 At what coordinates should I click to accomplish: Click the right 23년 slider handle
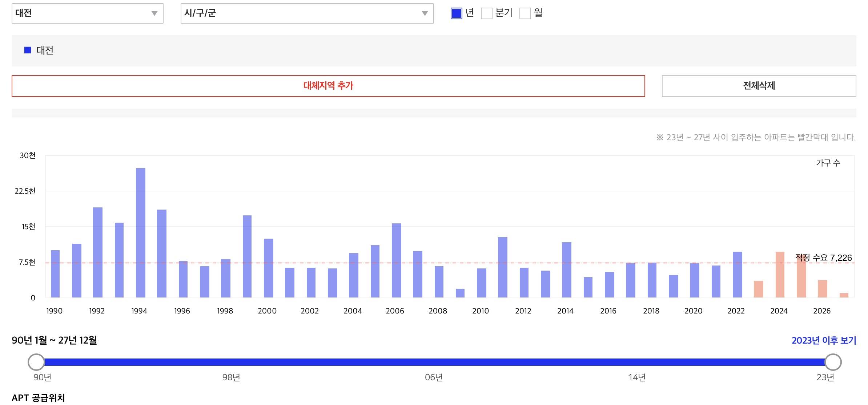tap(833, 362)
